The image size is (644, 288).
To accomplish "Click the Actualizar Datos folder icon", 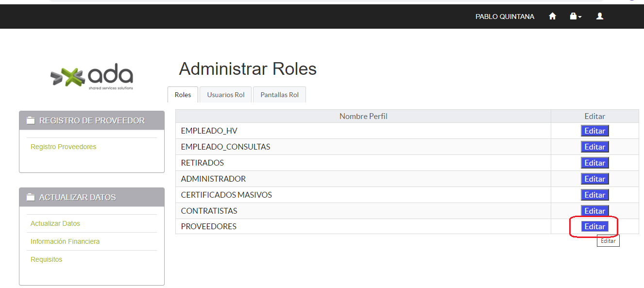I will 31,197.
